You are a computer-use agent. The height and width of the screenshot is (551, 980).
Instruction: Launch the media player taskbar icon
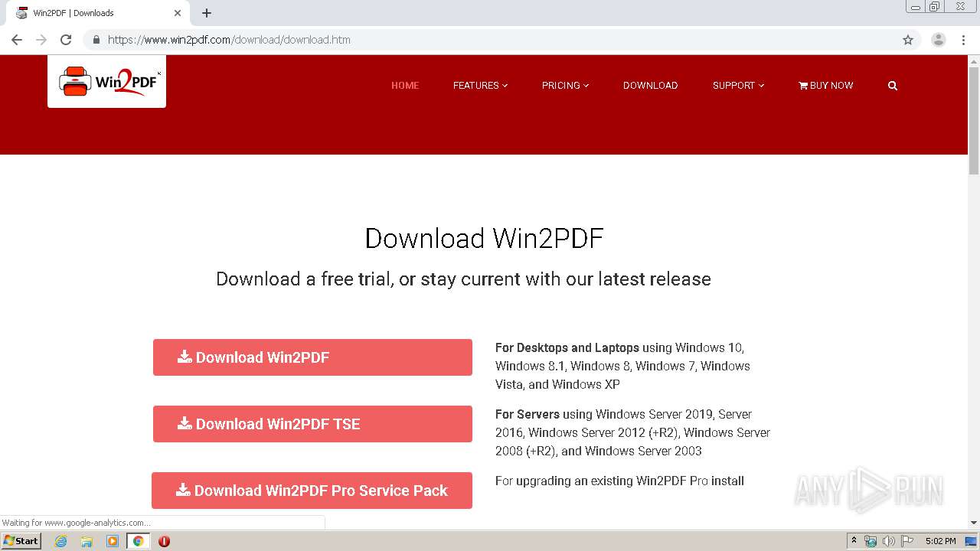pos(113,541)
